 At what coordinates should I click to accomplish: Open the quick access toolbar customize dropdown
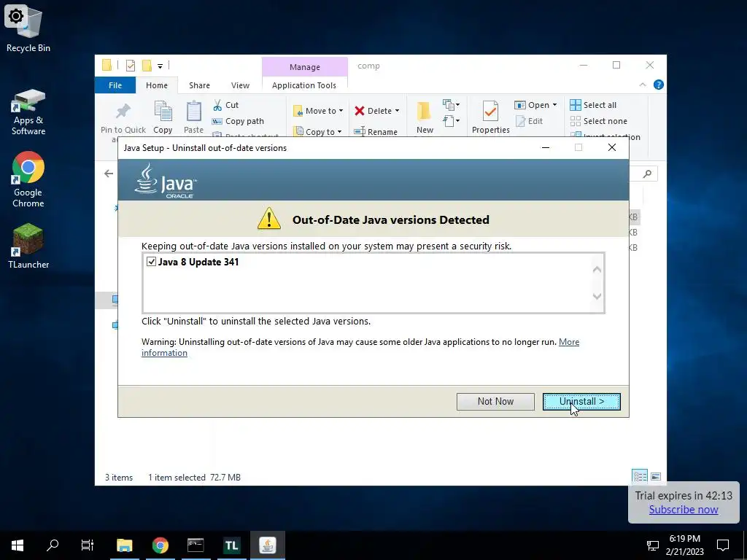(x=160, y=66)
